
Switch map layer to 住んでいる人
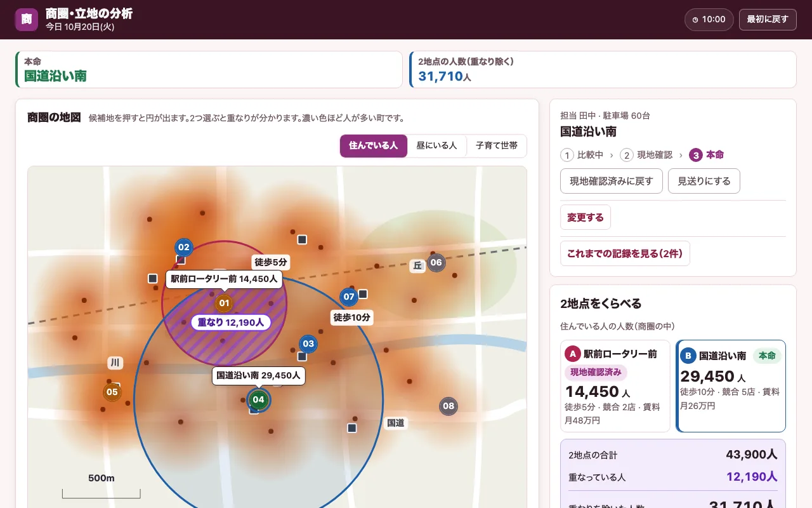pos(374,146)
